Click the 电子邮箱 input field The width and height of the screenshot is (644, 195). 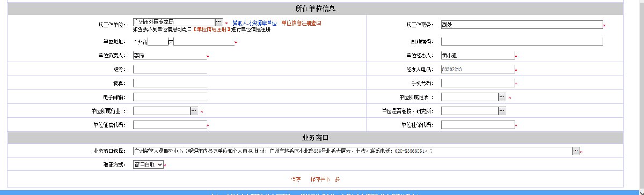(x=170, y=97)
